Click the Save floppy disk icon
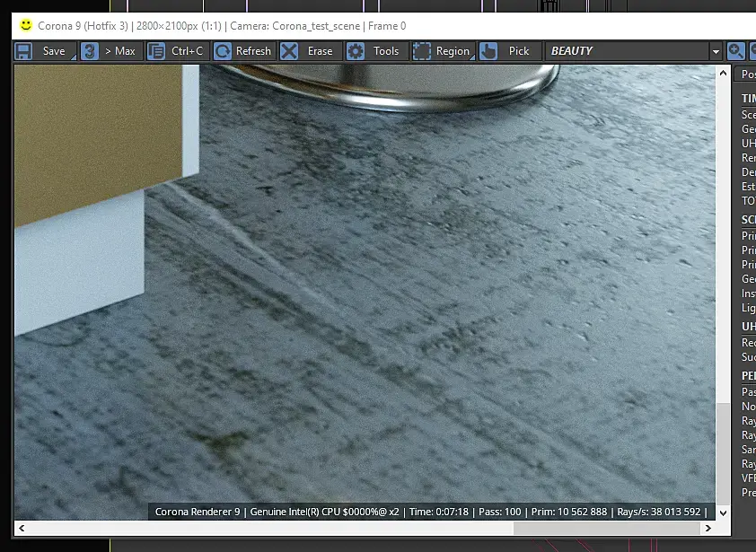 (23, 51)
